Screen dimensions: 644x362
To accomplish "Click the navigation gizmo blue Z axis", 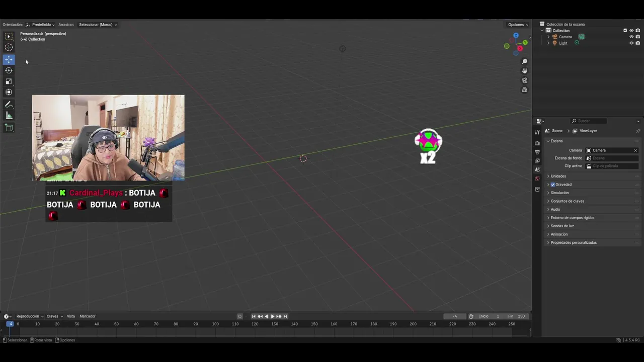I will [x=516, y=36].
